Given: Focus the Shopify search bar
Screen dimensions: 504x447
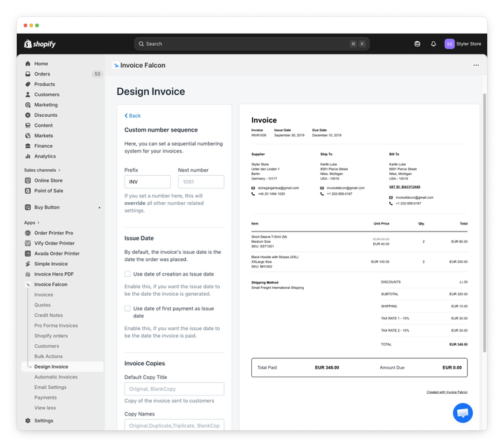Looking at the screenshot, I should (x=252, y=44).
